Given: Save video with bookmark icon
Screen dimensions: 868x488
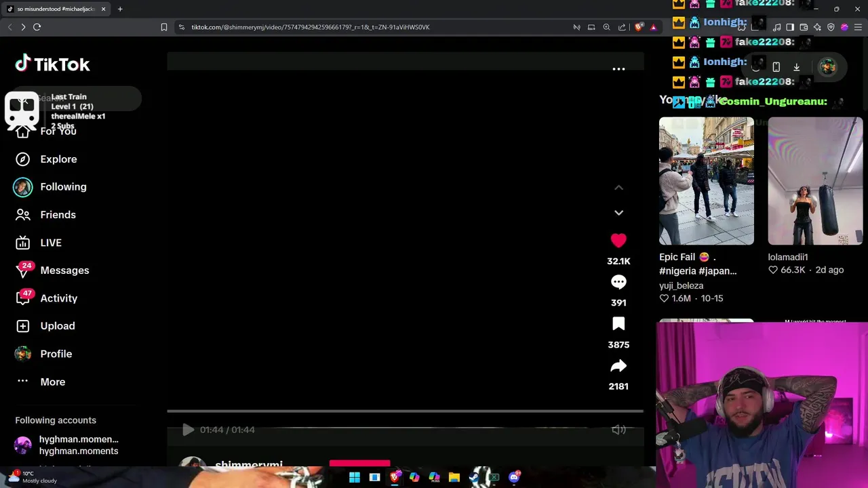Looking at the screenshot, I should tap(618, 324).
